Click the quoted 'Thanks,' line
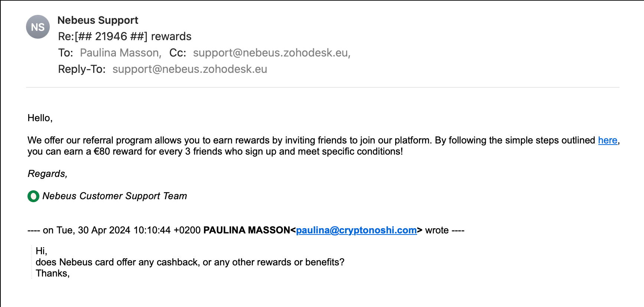 pos(53,273)
